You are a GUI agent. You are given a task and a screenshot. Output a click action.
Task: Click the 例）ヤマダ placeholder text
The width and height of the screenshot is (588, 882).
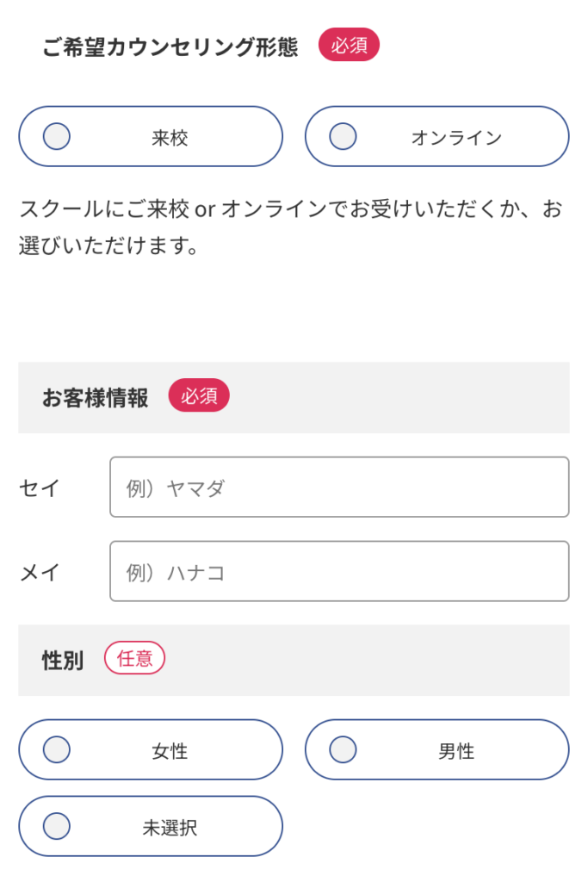pos(176,487)
